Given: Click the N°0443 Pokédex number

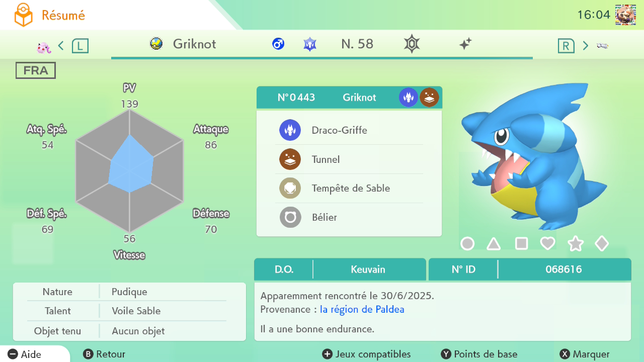Looking at the screenshot, I should [296, 97].
